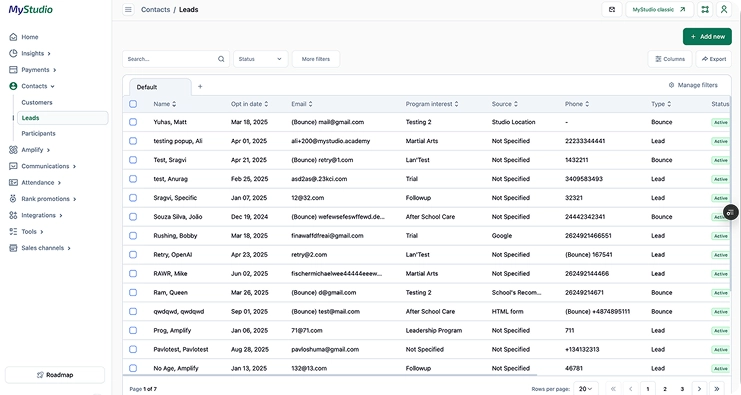
Task: Check the box for Prog, Amplify
Action: pyautogui.click(x=133, y=330)
